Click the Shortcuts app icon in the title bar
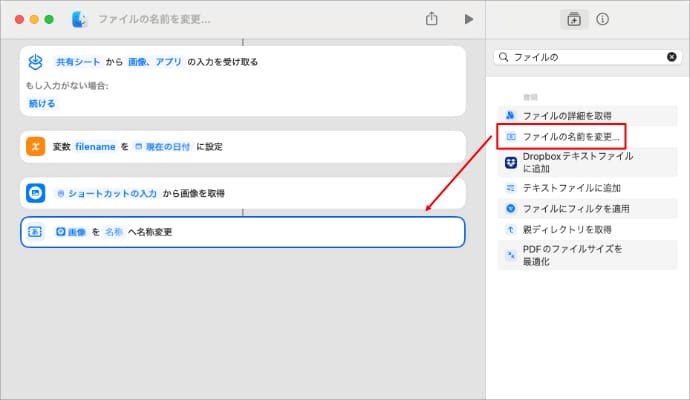690x400 pixels. pyautogui.click(x=80, y=19)
